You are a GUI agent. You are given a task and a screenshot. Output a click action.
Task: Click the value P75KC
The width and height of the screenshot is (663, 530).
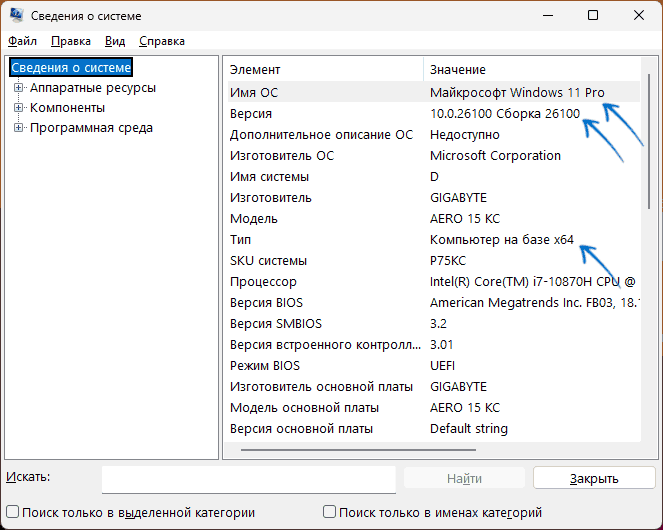(448, 260)
